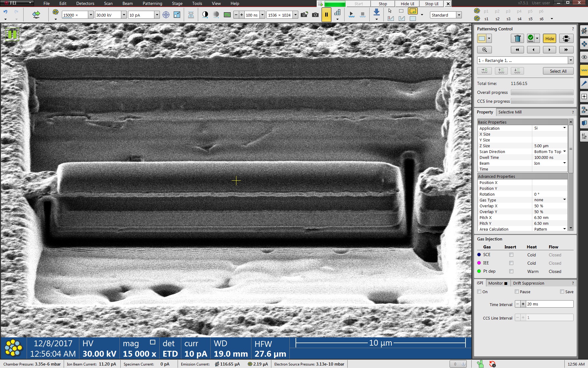Delete pattern with trash can icon
588x368 pixels.
[x=517, y=39]
